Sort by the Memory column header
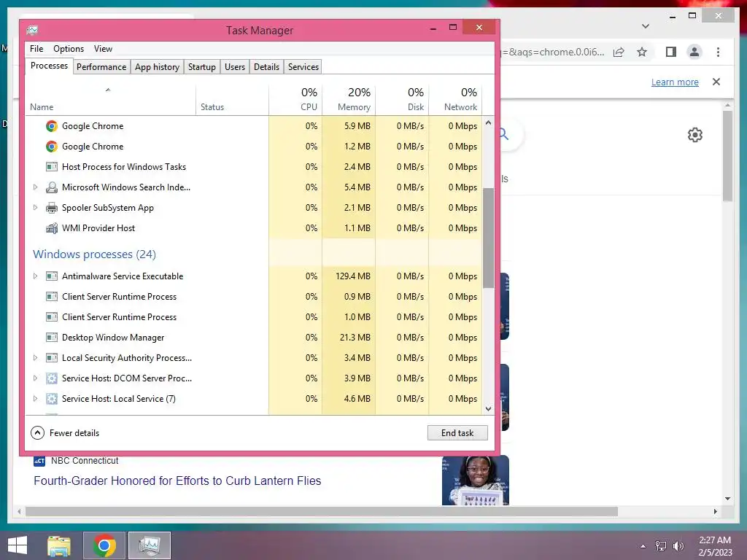Screen dimensions: 747x560 click(349, 101)
